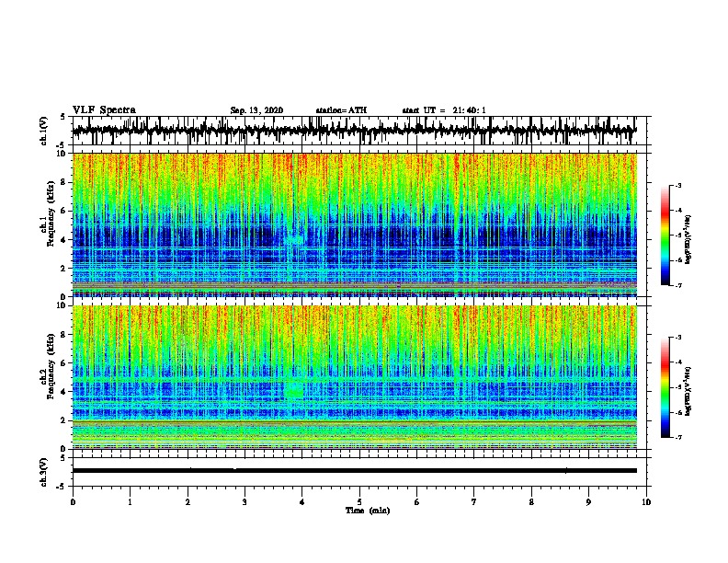The width and height of the screenshot is (728, 563).
Task: Click the ch.3 black signal trace
Action: pos(354,471)
